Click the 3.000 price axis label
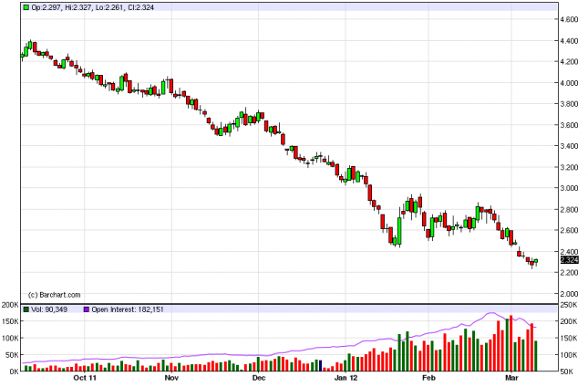 [x=570, y=188]
